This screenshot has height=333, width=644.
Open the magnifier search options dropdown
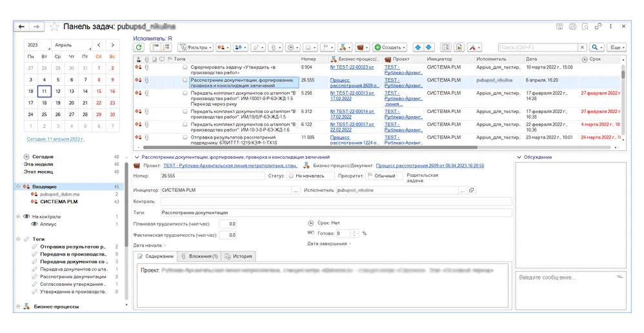[x=597, y=48]
